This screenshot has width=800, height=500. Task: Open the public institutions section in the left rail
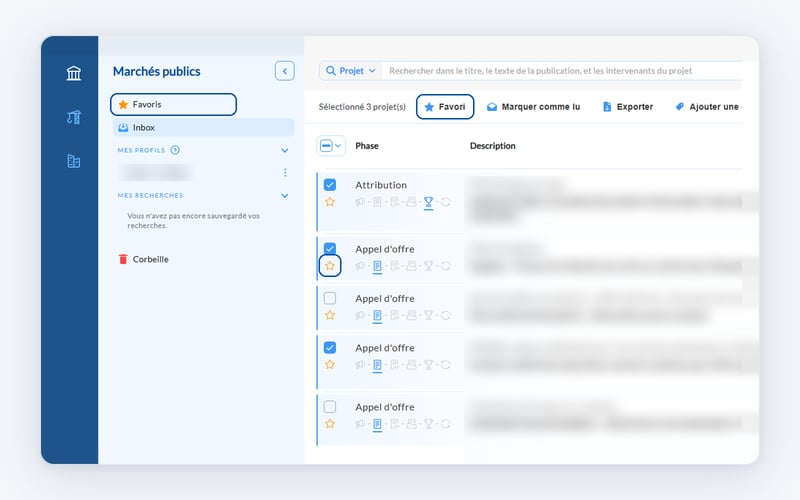click(74, 73)
